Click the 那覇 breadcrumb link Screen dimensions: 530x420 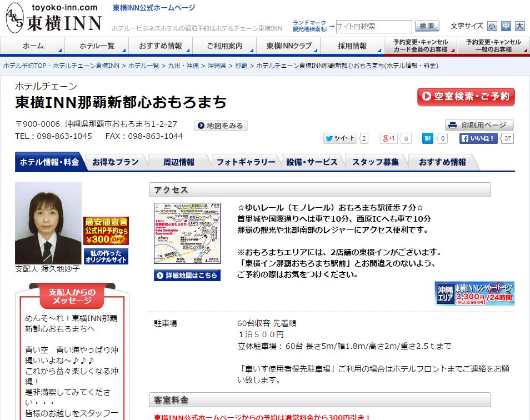click(x=241, y=66)
